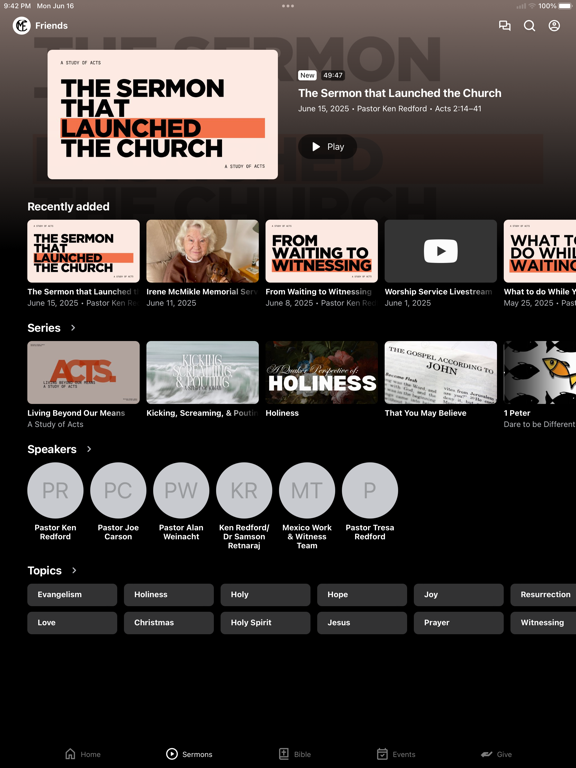Click the New badge on featured sermon
This screenshot has width=576, height=768.
[307, 75]
